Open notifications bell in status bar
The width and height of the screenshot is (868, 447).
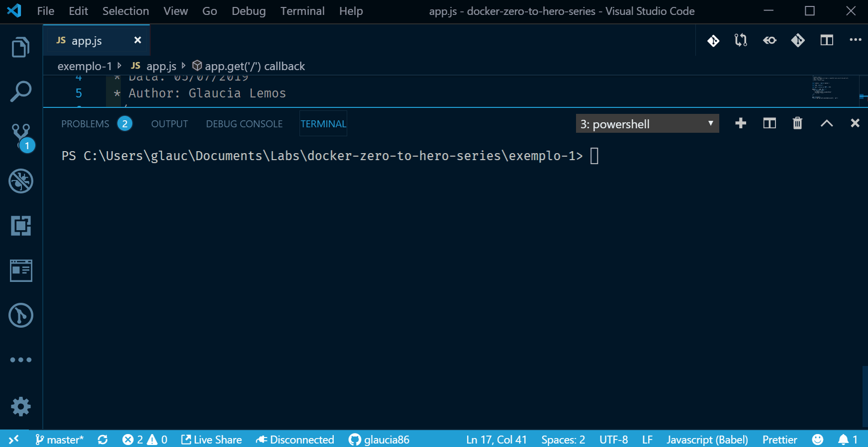[x=848, y=440]
